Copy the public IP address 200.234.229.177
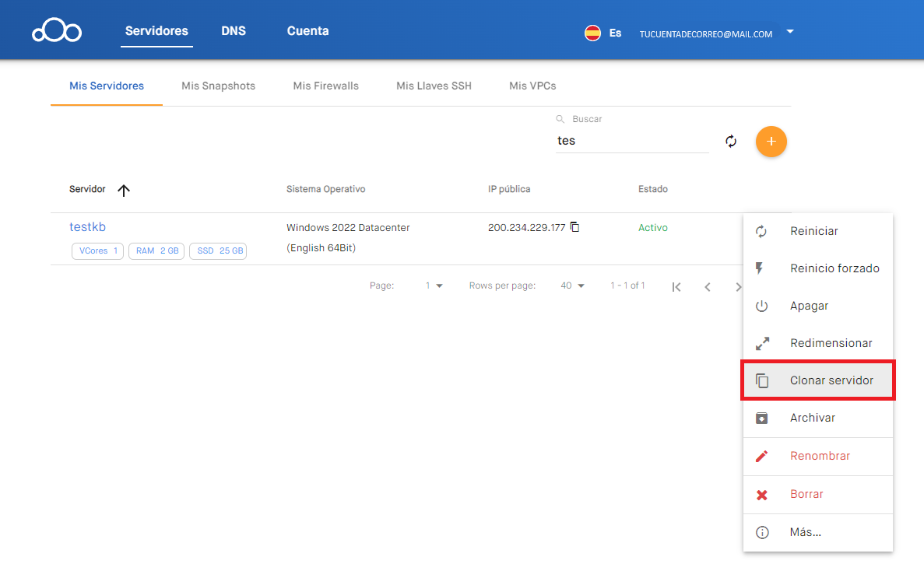 (574, 226)
